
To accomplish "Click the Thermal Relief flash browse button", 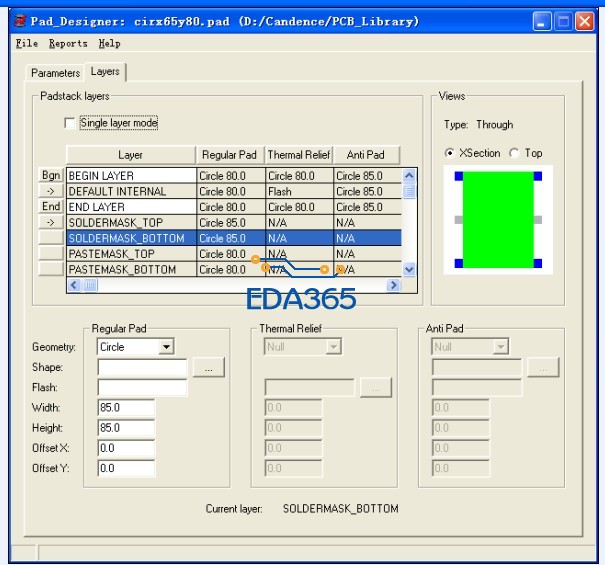I will 376,387.
